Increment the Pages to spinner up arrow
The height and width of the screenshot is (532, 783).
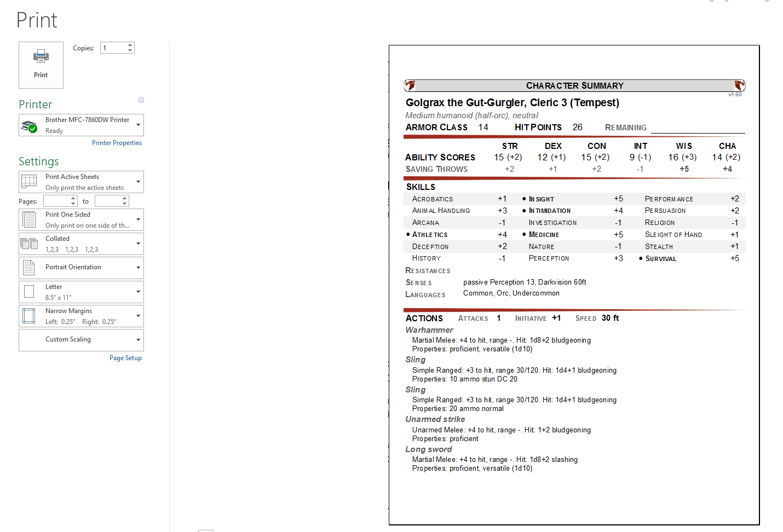125,199
